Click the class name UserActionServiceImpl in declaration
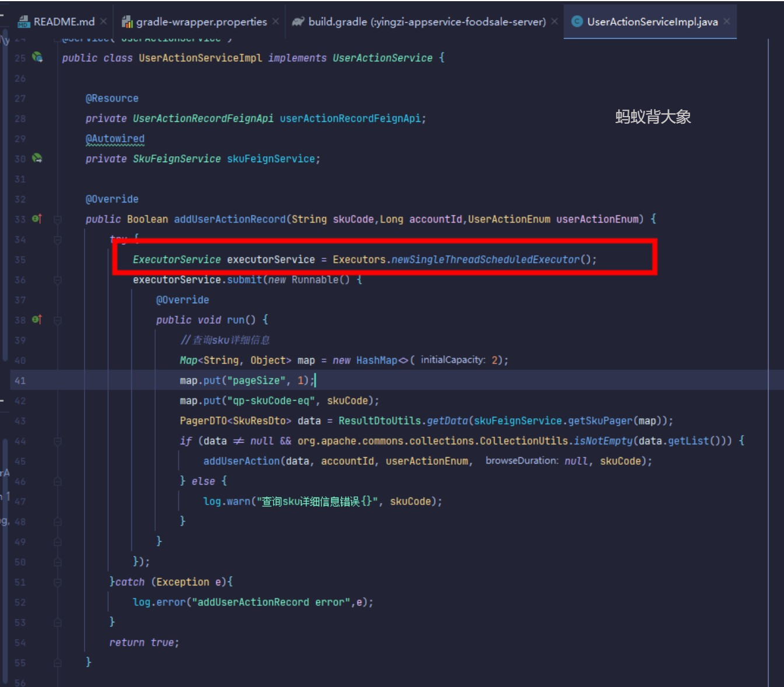Viewport: 784px width, 687px height. pyautogui.click(x=200, y=58)
